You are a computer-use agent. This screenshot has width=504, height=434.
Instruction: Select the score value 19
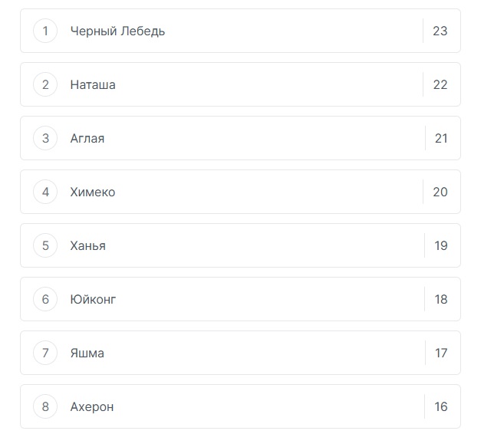coord(441,246)
